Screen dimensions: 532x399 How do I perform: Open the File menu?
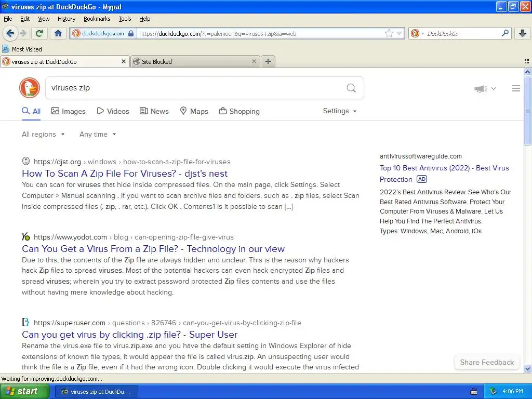[x=8, y=19]
